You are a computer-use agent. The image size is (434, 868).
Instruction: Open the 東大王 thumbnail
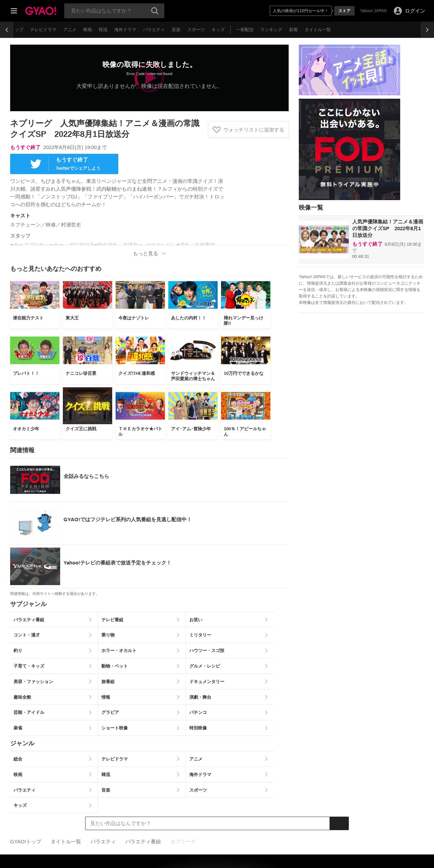point(88,295)
